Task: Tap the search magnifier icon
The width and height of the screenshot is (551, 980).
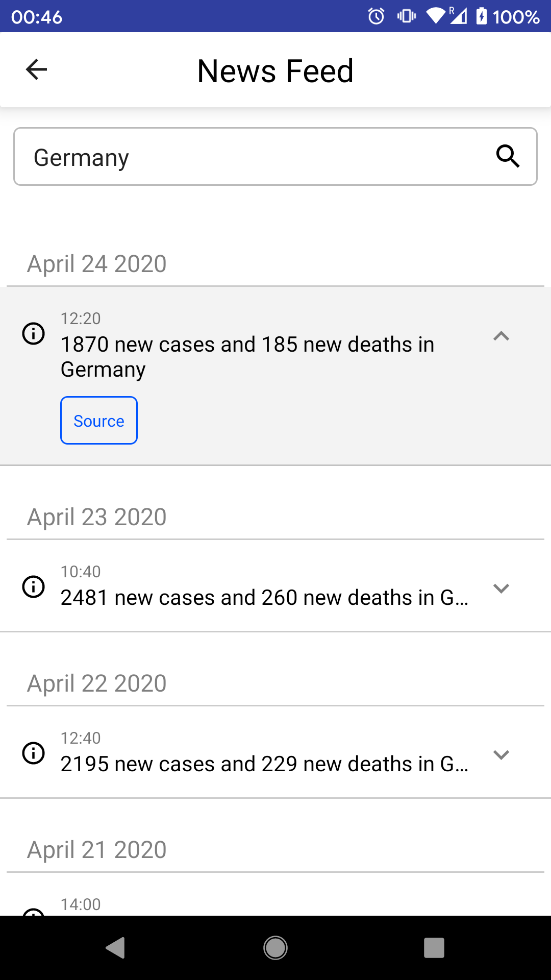Action: (x=508, y=156)
